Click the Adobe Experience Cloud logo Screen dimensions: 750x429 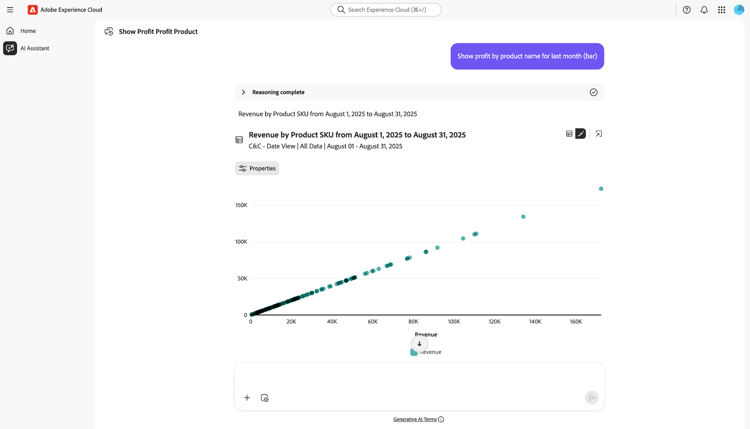(x=33, y=10)
